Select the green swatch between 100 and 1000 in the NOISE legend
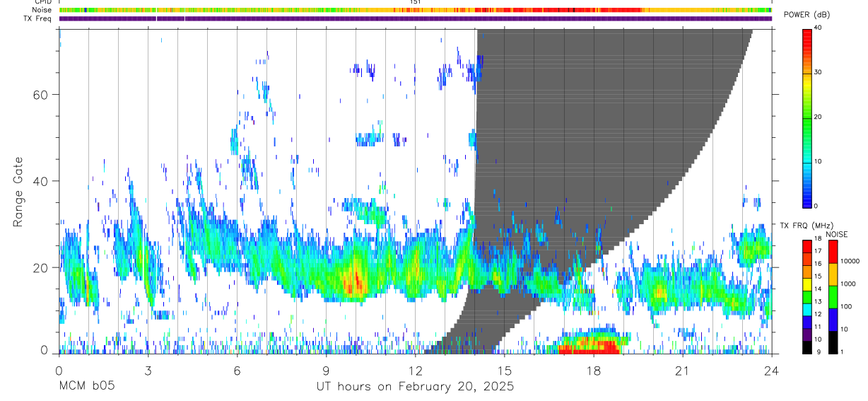 coord(832,297)
